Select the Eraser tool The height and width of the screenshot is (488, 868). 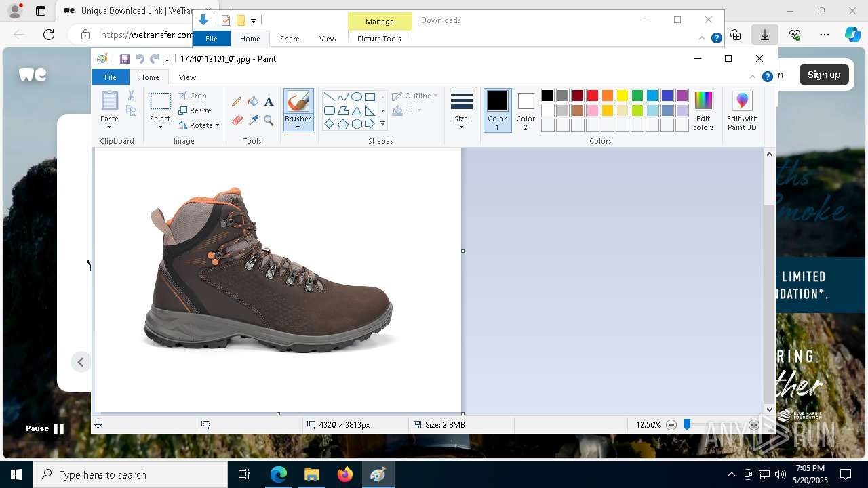(x=237, y=121)
